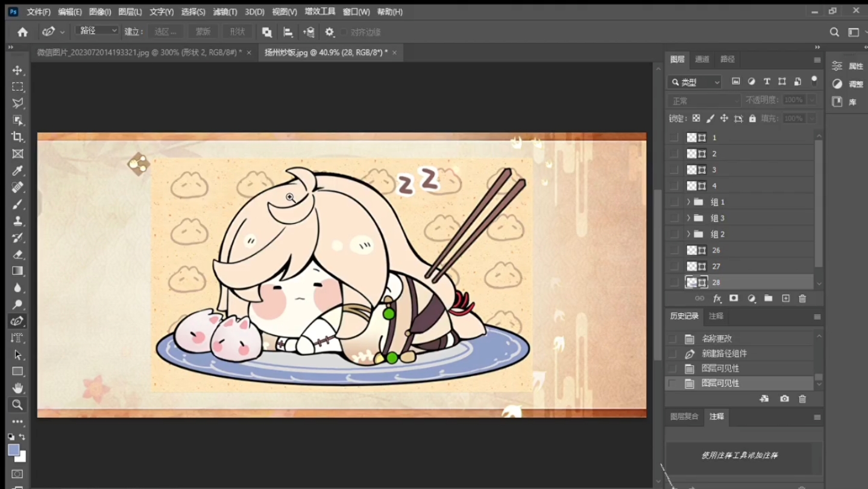
Task: Toggle visibility of layer 2
Action: [x=674, y=154]
